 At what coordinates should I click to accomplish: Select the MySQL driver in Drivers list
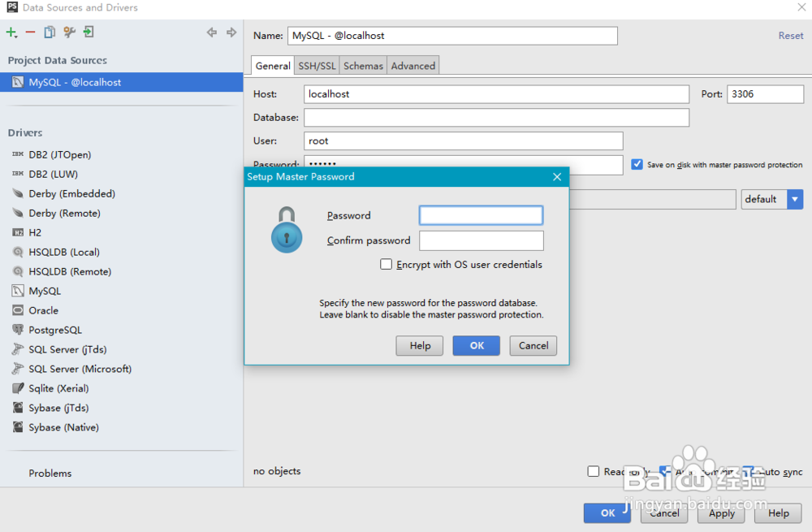point(45,291)
